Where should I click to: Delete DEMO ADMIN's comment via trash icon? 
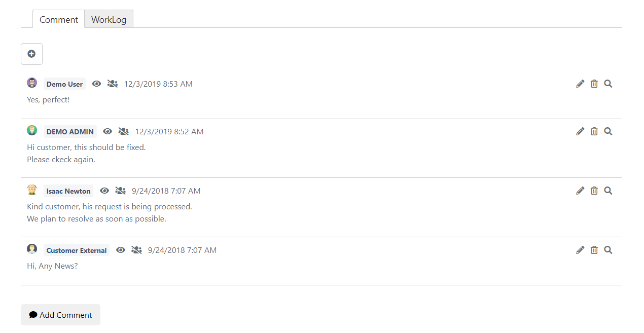(594, 132)
